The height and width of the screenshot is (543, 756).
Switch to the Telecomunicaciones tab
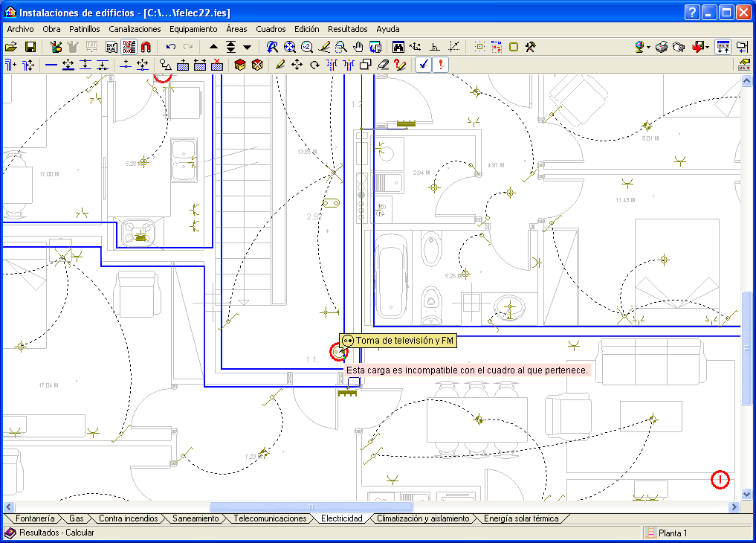click(x=270, y=518)
